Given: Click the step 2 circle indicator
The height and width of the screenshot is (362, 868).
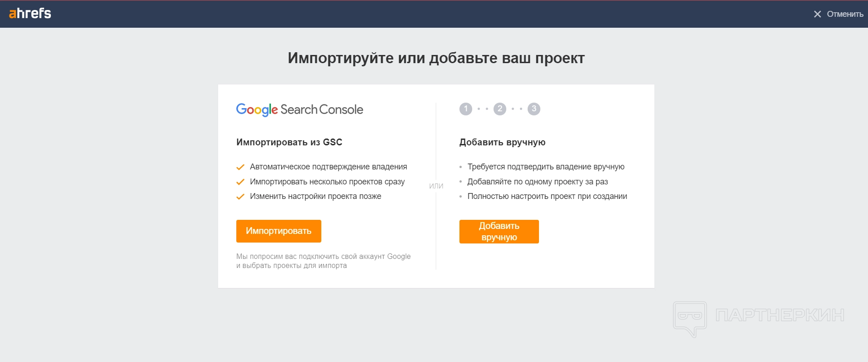Looking at the screenshot, I should [x=500, y=109].
